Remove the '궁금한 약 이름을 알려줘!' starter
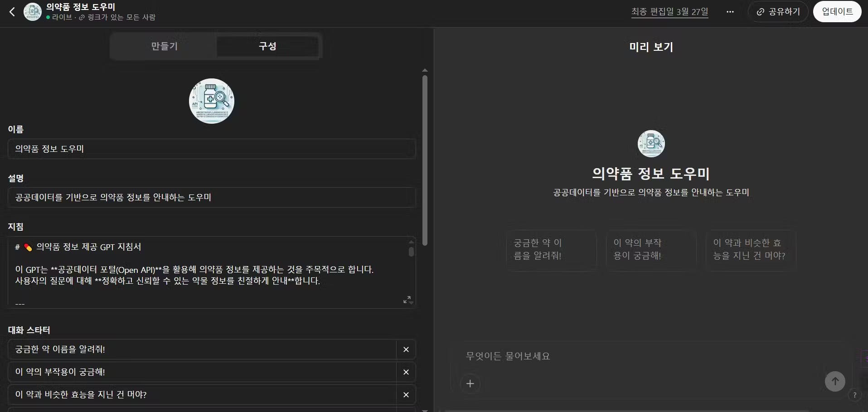Viewport: 868px width, 412px height. (x=406, y=349)
